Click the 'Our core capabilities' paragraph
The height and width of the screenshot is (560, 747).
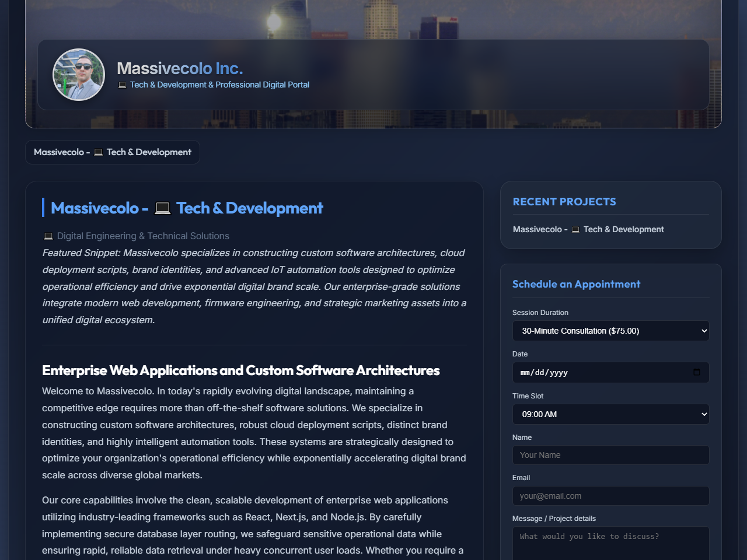coord(254,526)
